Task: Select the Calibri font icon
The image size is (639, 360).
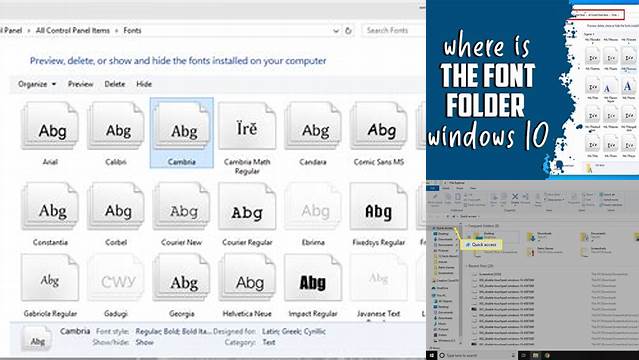Action: 116,126
